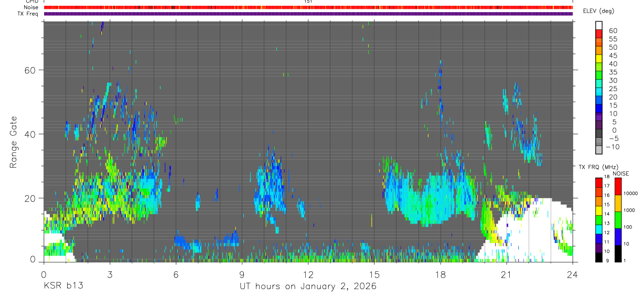Select the black 9 MHz frequency swatch
The image size is (644, 297).
tap(599, 257)
